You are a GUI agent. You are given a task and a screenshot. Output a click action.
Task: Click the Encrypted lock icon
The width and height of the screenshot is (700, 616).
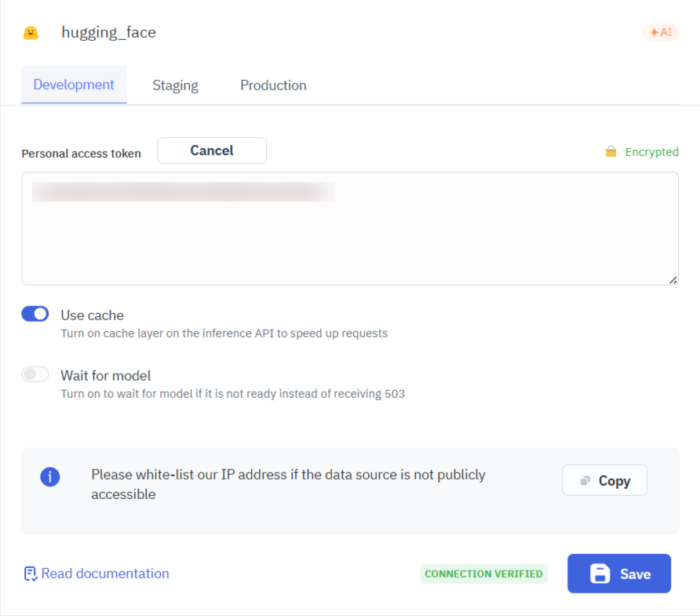[611, 151]
